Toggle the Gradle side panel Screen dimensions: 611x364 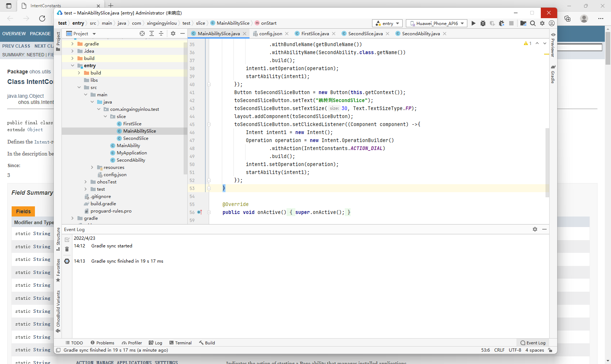[553, 74]
